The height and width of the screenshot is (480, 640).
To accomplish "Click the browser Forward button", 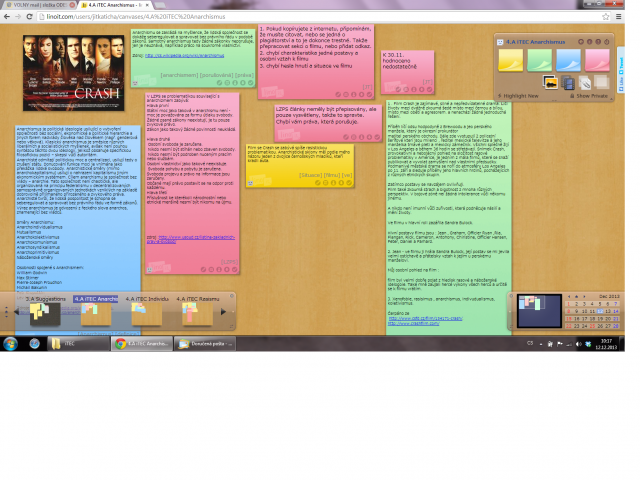I will pyautogui.click(x=18, y=17).
